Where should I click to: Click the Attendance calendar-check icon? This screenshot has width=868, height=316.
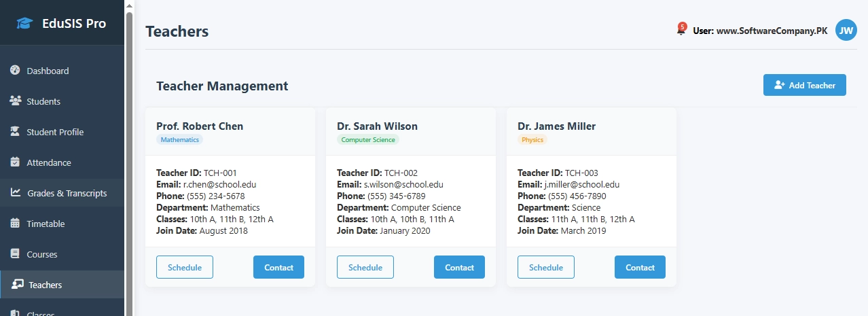(15, 162)
